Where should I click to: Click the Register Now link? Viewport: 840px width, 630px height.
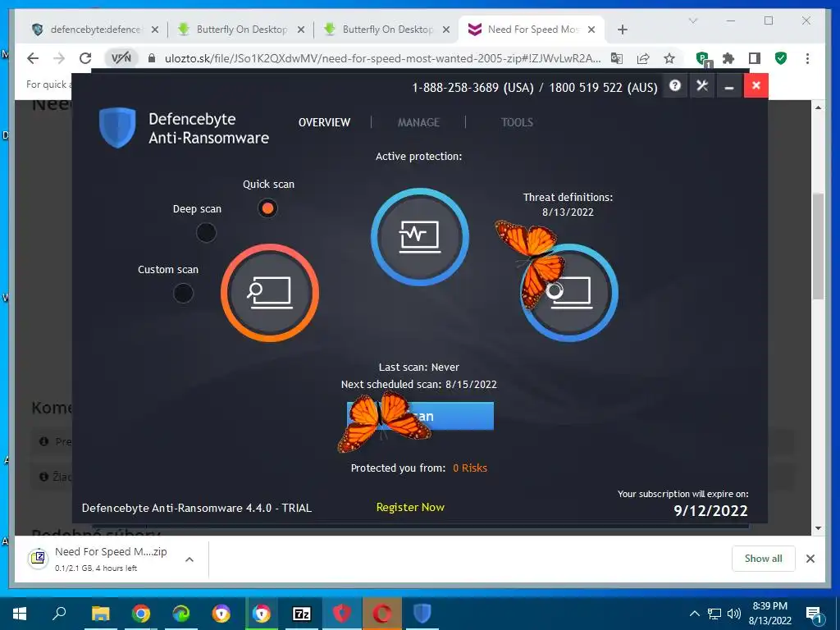(x=410, y=507)
